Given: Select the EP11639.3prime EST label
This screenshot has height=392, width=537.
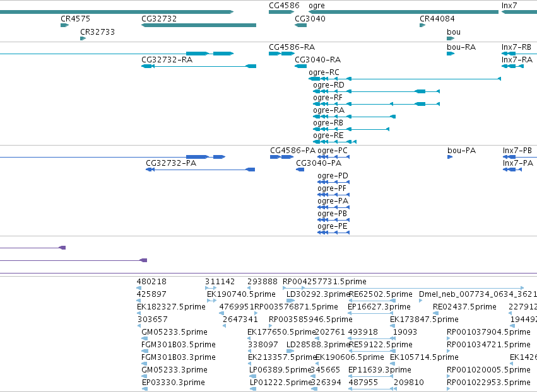Looking at the screenshot, I should tap(379, 370).
